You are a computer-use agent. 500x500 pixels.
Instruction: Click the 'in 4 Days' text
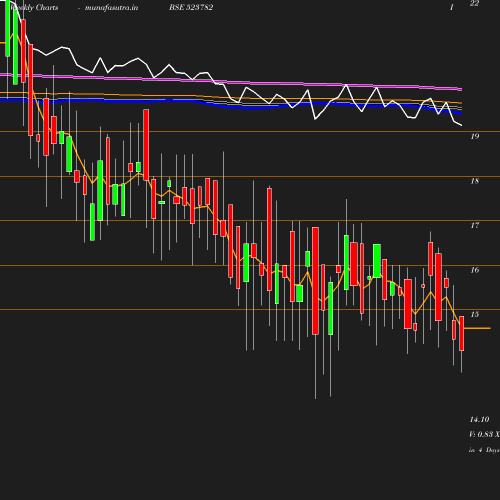(484, 450)
